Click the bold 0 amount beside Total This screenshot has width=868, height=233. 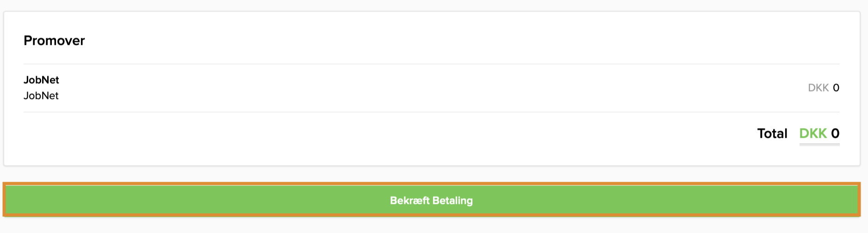click(835, 134)
